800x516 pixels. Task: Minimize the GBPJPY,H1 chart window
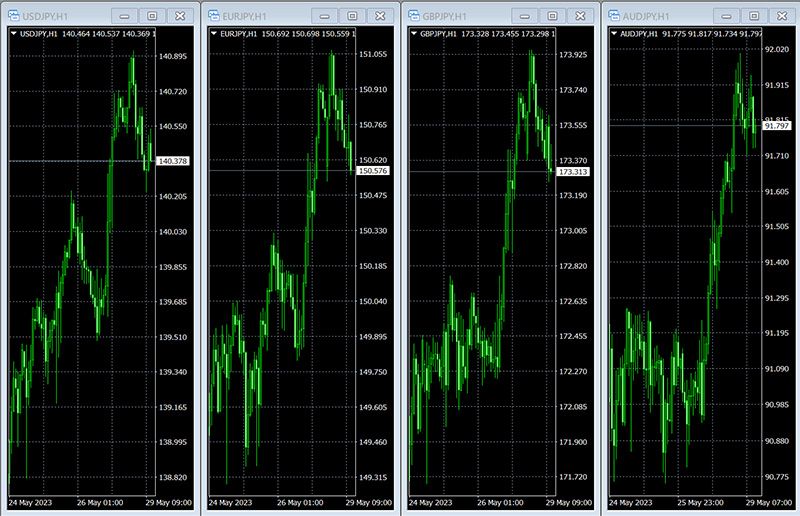(x=524, y=16)
